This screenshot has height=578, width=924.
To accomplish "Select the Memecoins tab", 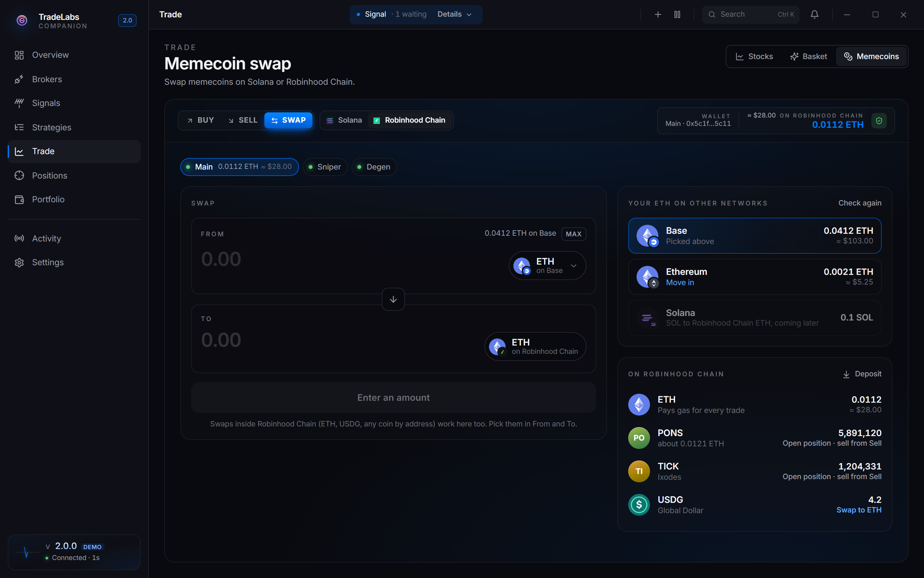I will [x=871, y=57].
